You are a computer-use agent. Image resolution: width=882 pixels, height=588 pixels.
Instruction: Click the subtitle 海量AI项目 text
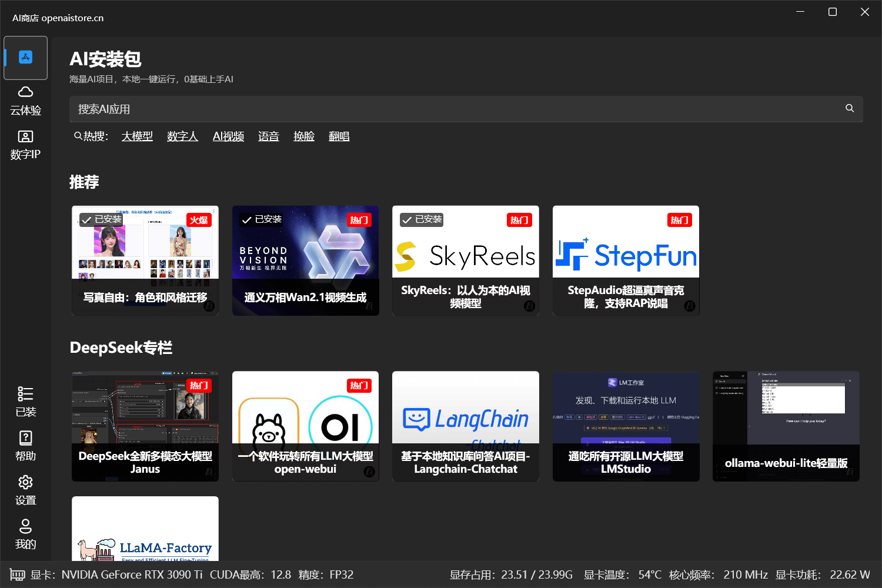(151, 79)
